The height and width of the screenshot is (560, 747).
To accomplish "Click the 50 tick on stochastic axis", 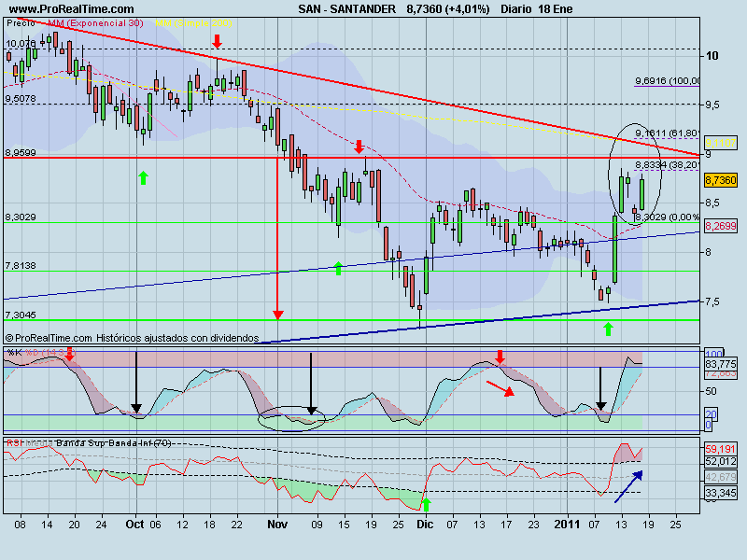I will pyautogui.click(x=712, y=391).
